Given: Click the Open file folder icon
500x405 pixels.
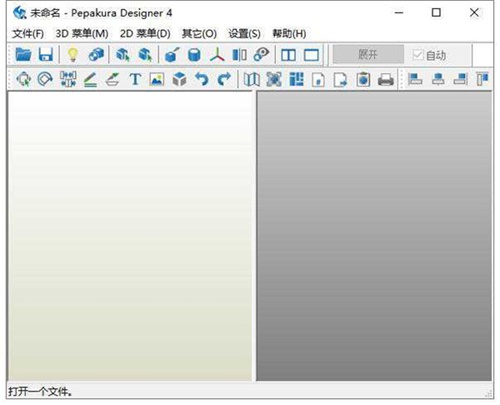Looking at the screenshot, I should click(x=23, y=54).
